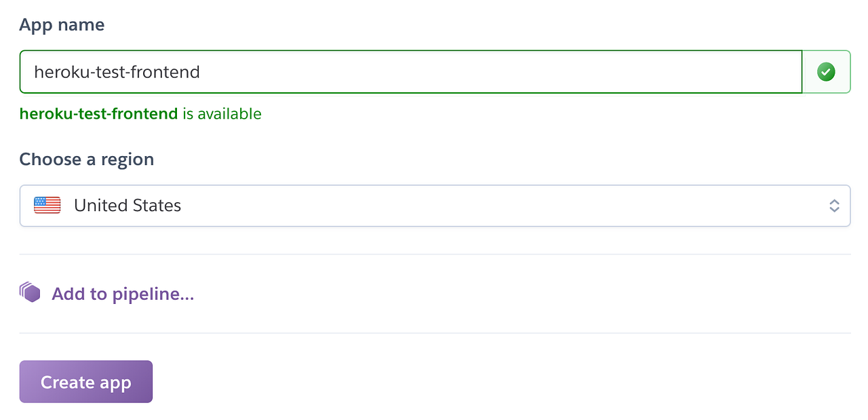
Task: Select the United States region selector
Action: (x=434, y=205)
